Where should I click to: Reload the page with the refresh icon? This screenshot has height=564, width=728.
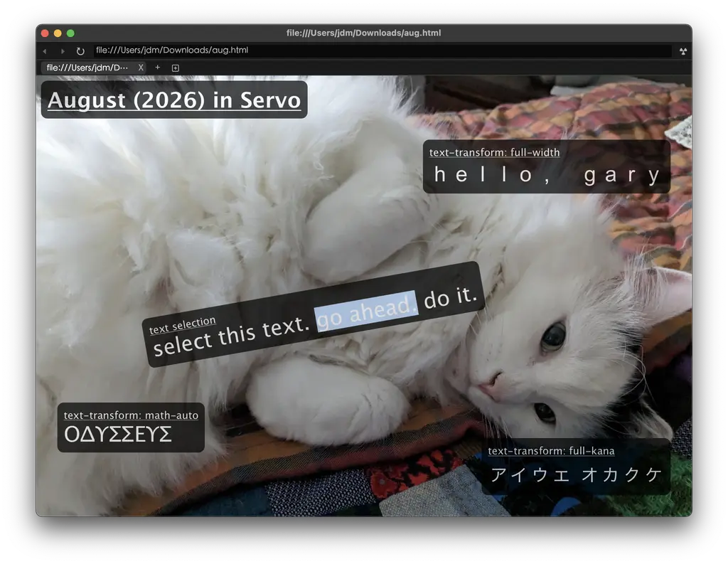80,51
